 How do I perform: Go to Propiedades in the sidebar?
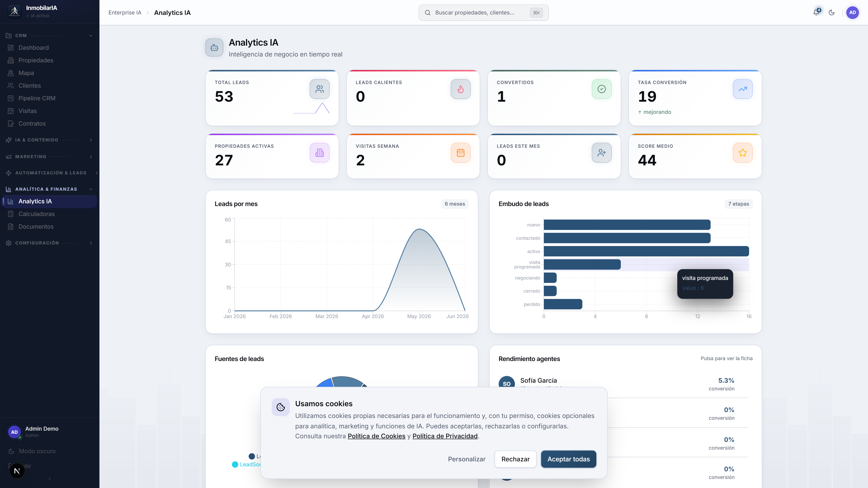pos(50,60)
